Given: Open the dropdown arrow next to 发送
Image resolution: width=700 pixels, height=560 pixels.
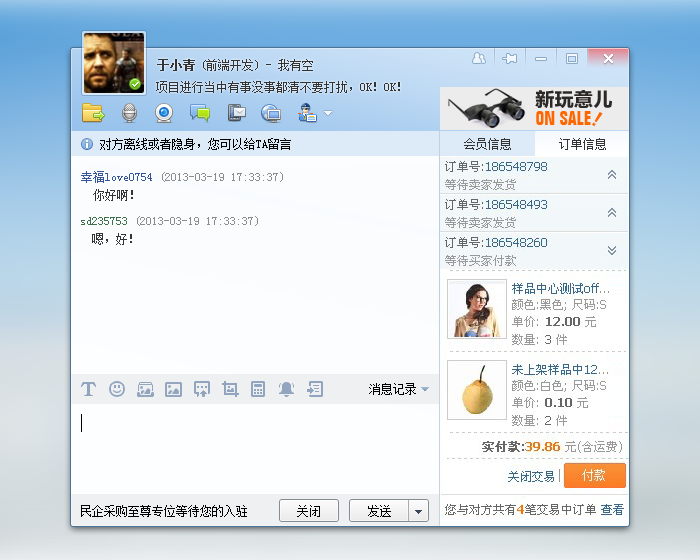Looking at the screenshot, I should [418, 511].
